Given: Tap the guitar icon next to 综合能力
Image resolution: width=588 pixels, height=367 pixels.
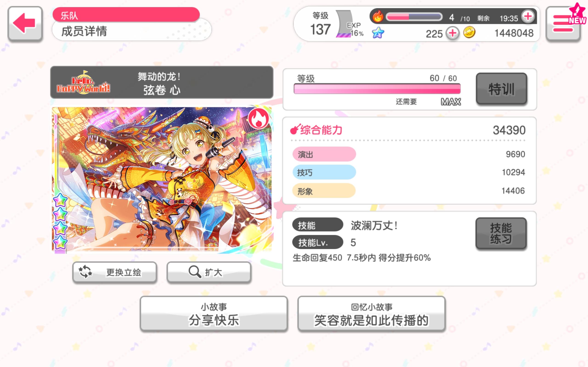Looking at the screenshot, I should click(x=295, y=129).
